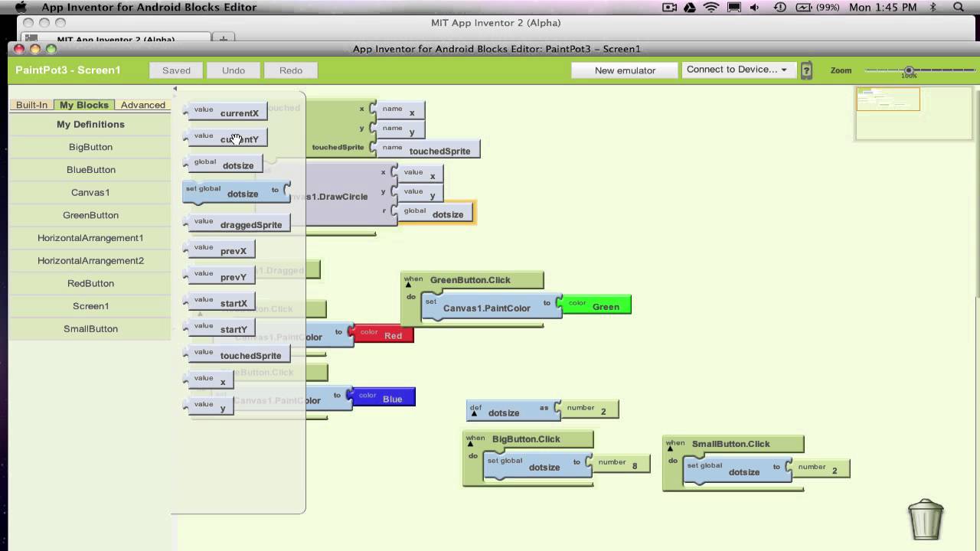Image resolution: width=980 pixels, height=551 pixels.
Task: Collapse the drawer with the small arrow
Action: pyautogui.click(x=175, y=89)
